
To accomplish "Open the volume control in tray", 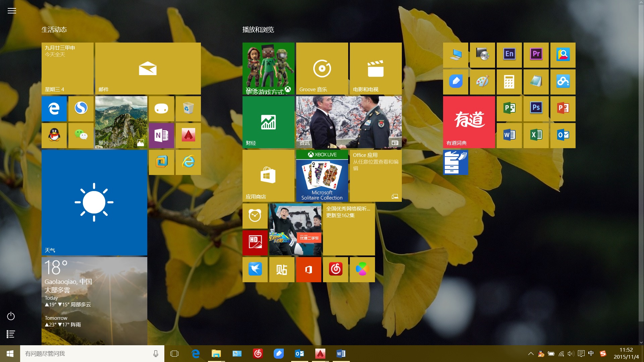I will pos(571,354).
